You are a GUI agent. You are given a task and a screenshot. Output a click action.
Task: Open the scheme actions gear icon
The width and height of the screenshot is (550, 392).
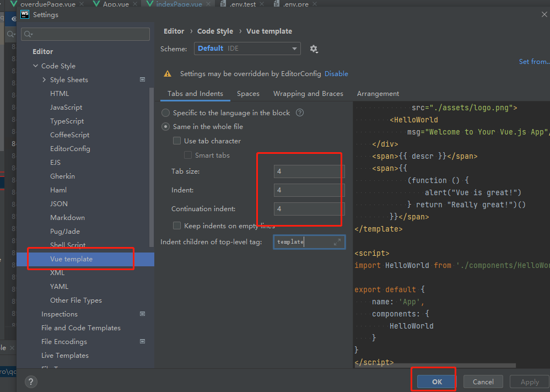314,49
